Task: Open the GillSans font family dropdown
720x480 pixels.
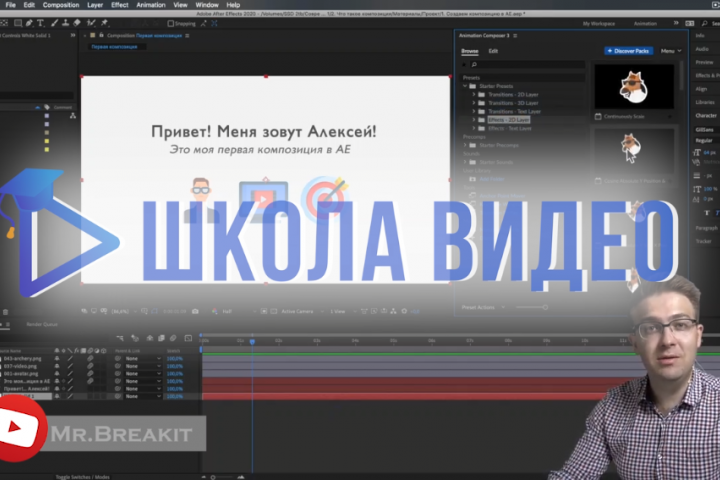Action: click(x=706, y=130)
